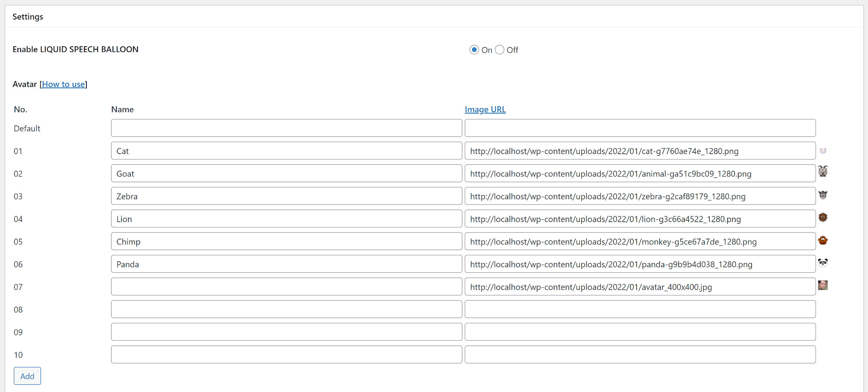Click the cat avatar preview icon
This screenshot has width=868, height=392.
(823, 150)
